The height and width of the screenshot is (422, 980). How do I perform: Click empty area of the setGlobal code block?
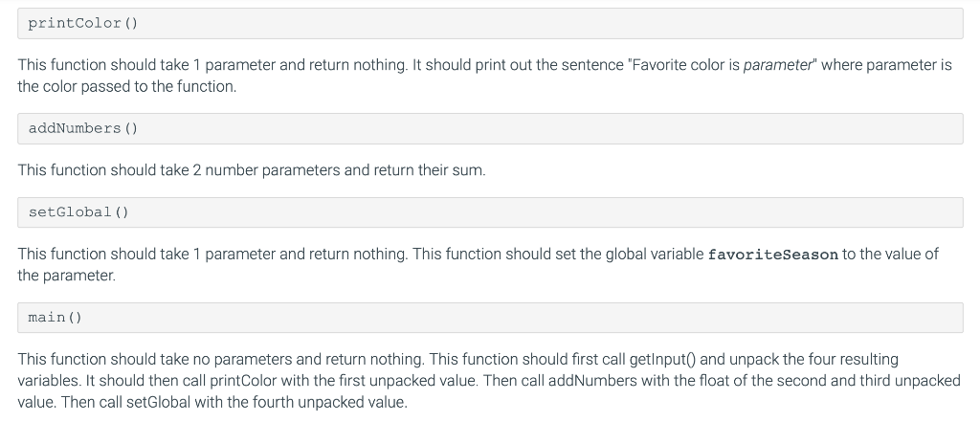550,211
